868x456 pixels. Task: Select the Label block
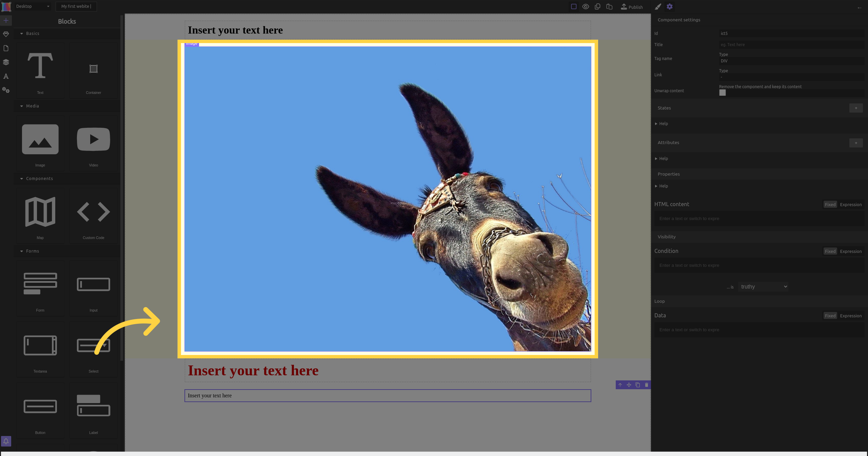pos(94,411)
